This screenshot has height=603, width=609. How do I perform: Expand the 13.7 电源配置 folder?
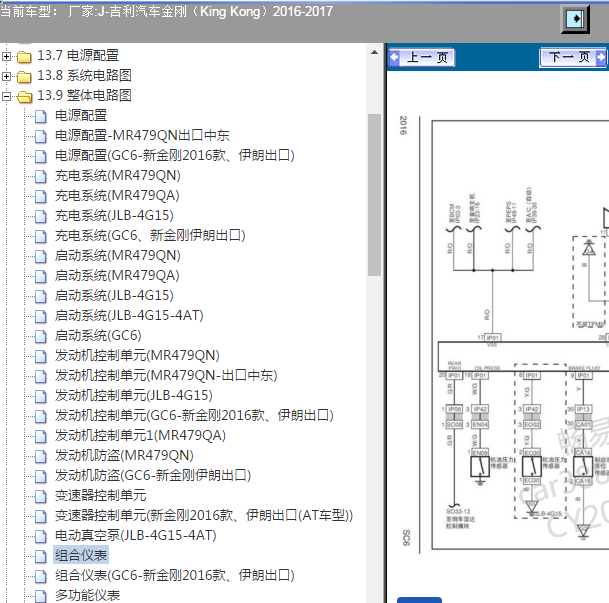pyautogui.click(x=6, y=56)
